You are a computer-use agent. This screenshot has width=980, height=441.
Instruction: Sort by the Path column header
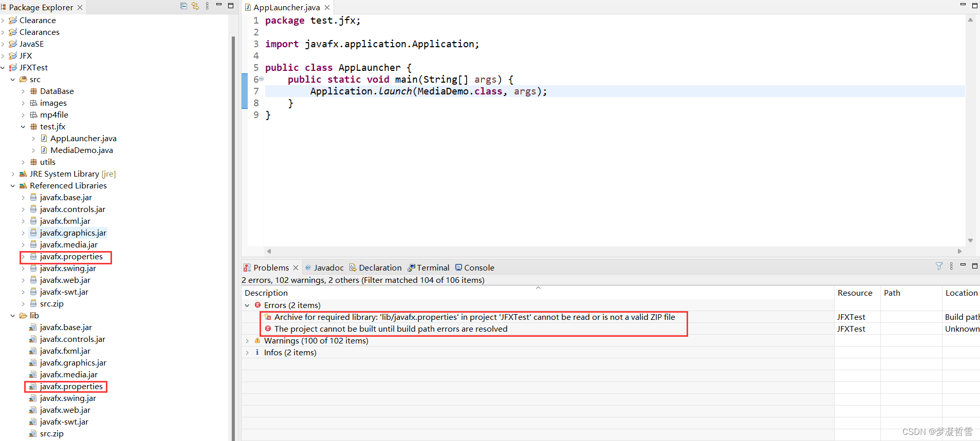click(911, 293)
